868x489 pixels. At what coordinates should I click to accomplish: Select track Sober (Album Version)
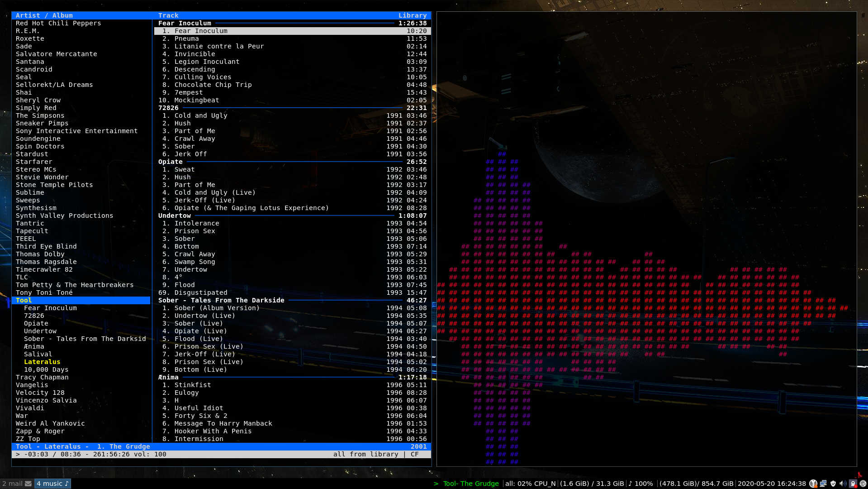point(292,308)
